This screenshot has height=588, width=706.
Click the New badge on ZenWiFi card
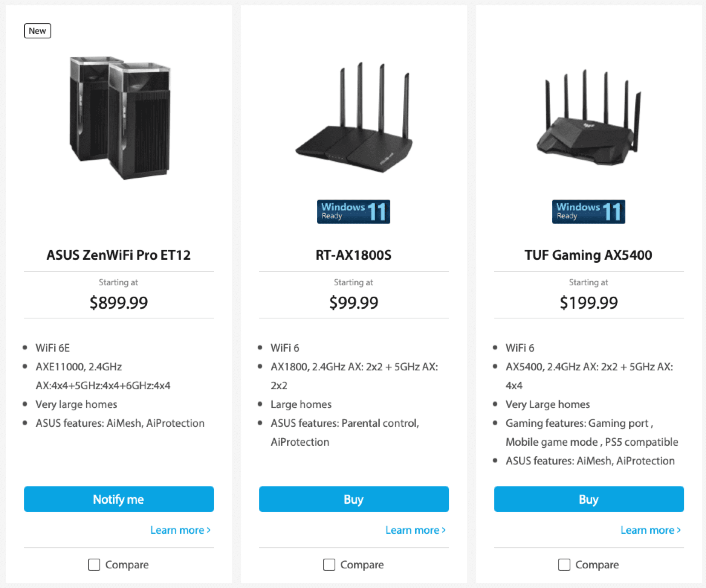pos(37,31)
